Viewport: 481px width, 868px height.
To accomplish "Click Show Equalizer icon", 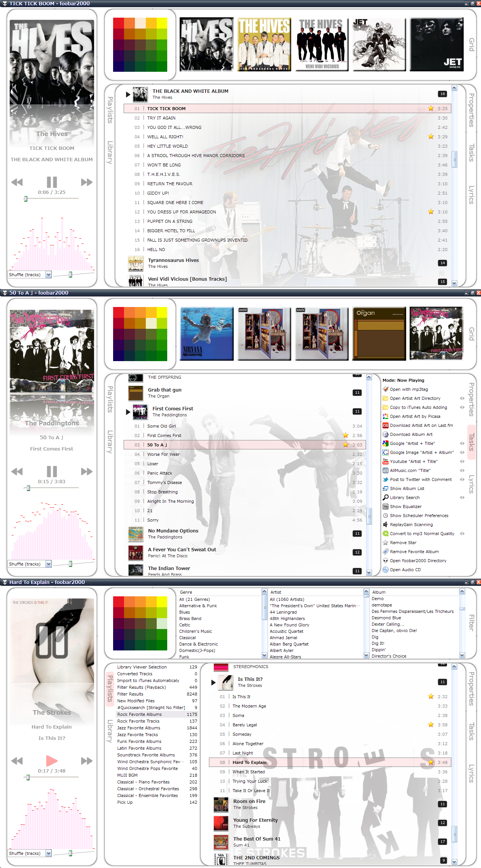I will [385, 507].
